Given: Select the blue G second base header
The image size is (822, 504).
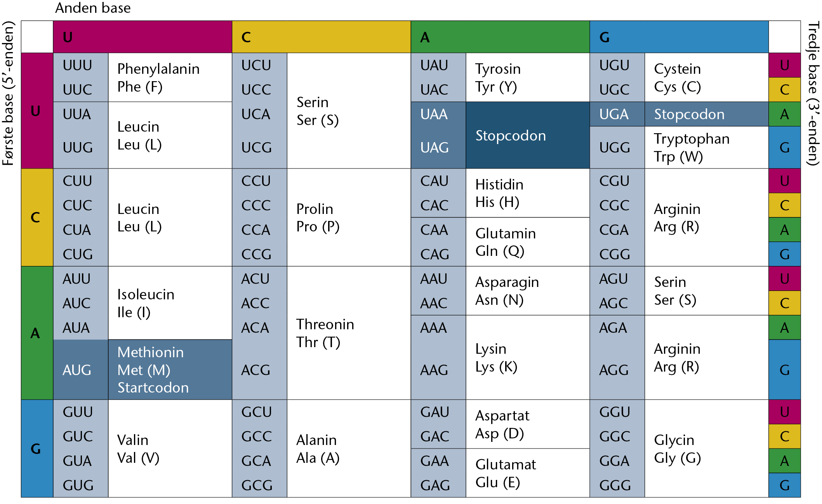Looking at the screenshot, I should click(679, 37).
